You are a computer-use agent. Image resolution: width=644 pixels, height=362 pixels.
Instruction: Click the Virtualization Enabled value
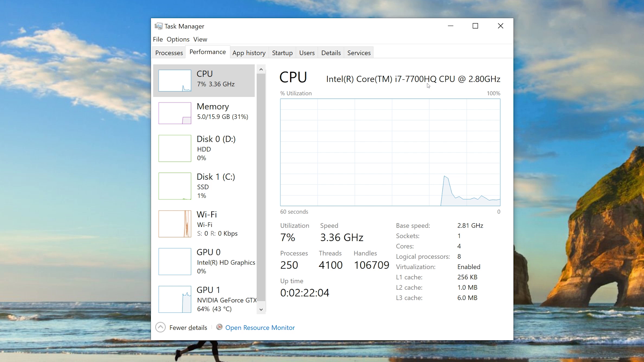pos(469,267)
